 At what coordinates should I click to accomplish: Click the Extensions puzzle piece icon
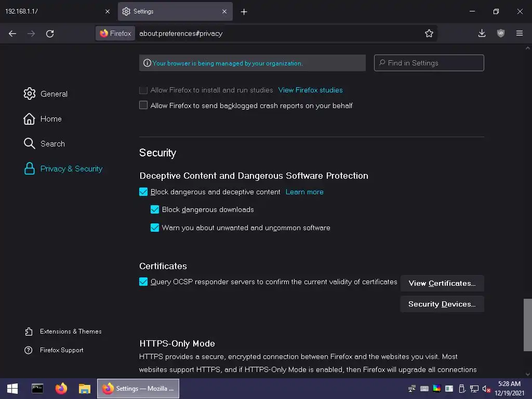(29, 331)
